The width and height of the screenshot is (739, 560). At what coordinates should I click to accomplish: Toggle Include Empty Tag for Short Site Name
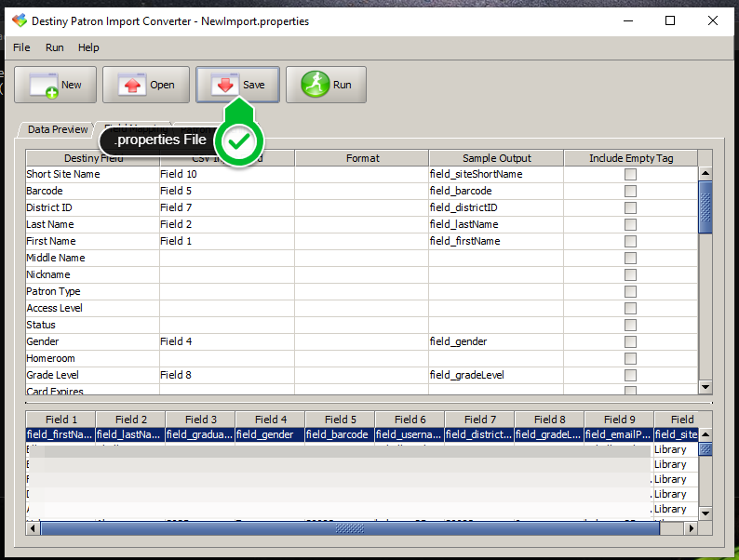pos(630,174)
